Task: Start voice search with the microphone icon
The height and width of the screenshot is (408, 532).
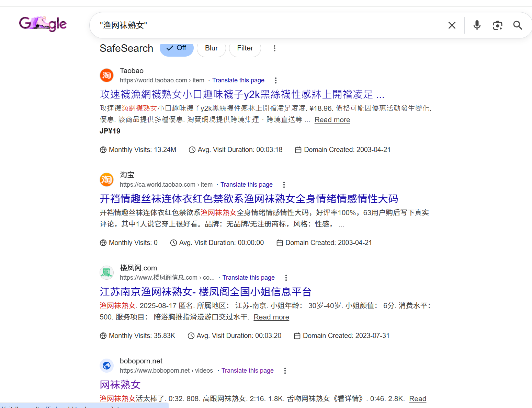Action: [x=477, y=25]
